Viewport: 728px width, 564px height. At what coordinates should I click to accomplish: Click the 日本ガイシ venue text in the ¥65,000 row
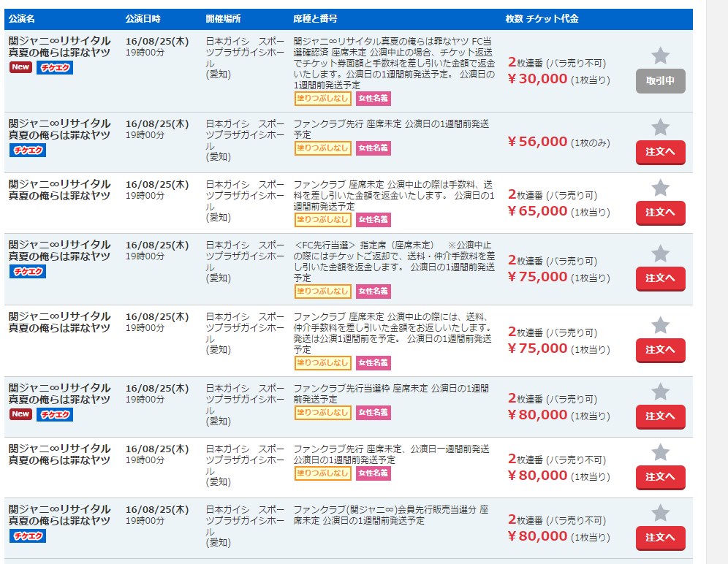coord(245,200)
